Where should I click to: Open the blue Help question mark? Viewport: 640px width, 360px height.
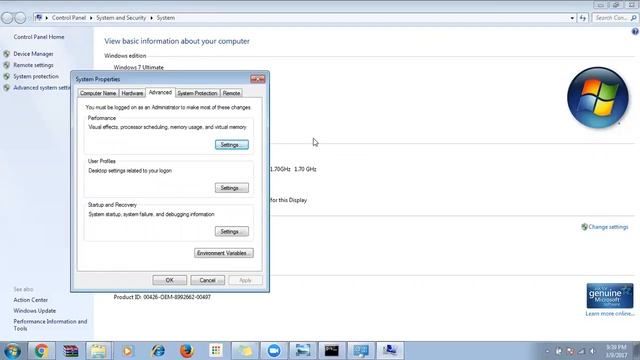(x=635, y=31)
